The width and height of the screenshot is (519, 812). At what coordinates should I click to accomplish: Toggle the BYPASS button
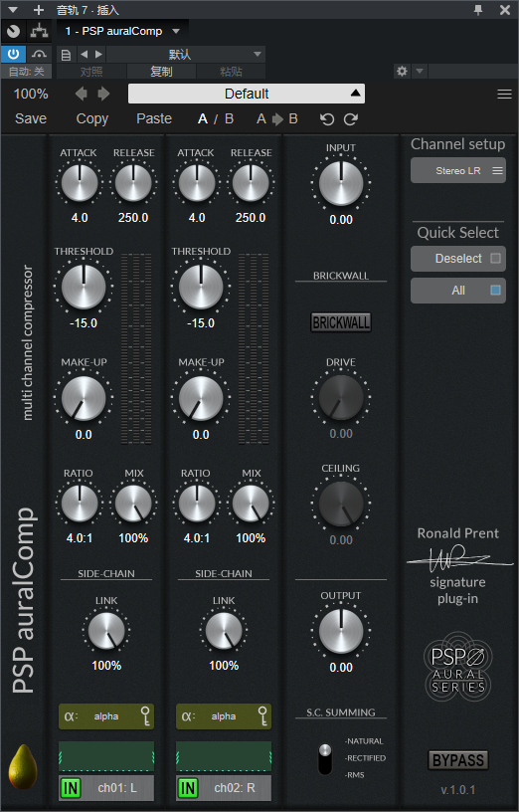click(458, 760)
